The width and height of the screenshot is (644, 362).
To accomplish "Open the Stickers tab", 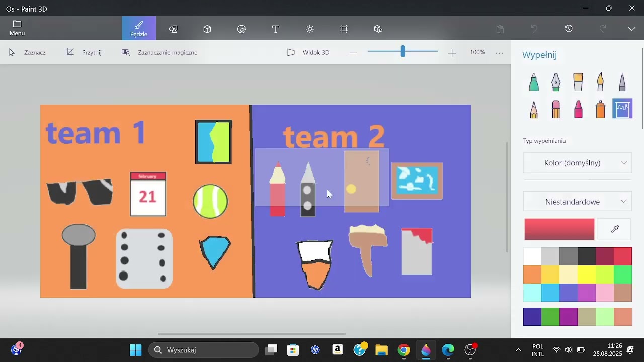I will 242,29.
